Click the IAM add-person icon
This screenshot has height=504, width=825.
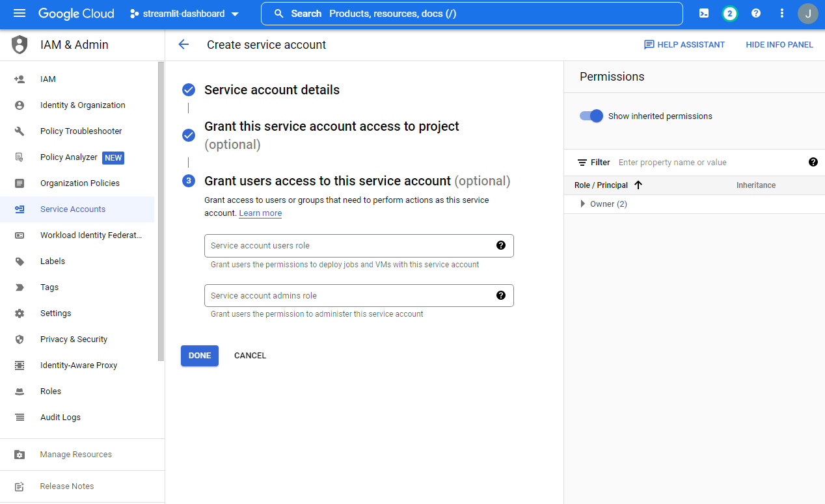point(20,79)
